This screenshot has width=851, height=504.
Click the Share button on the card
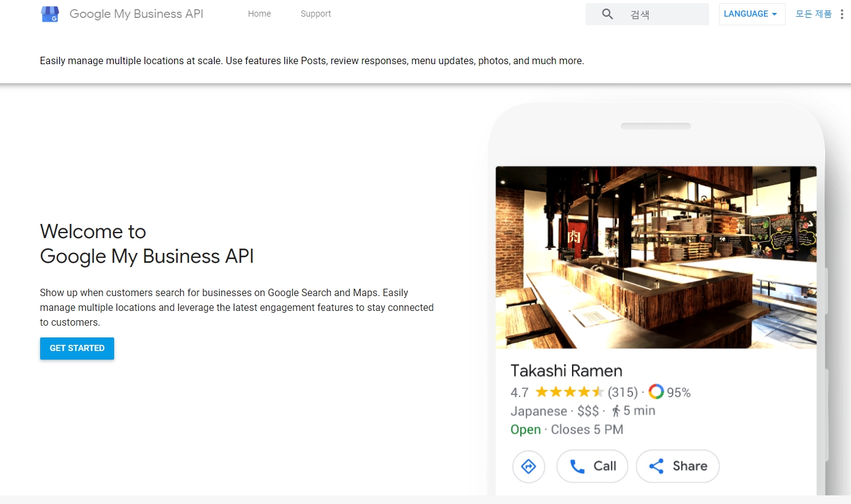tap(678, 466)
